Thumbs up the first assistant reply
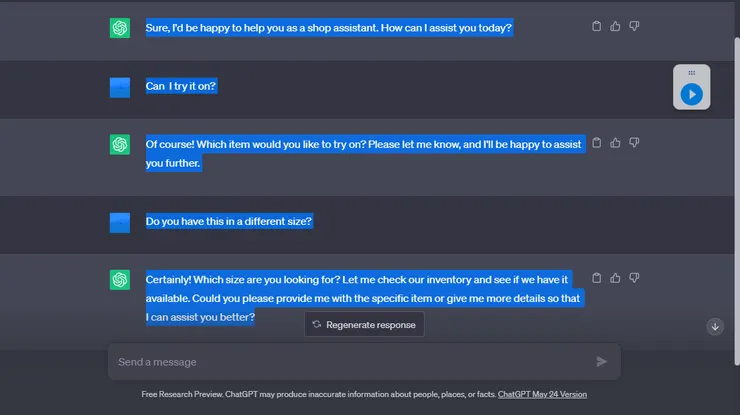Viewport: 740px width, 415px height. [x=615, y=27]
